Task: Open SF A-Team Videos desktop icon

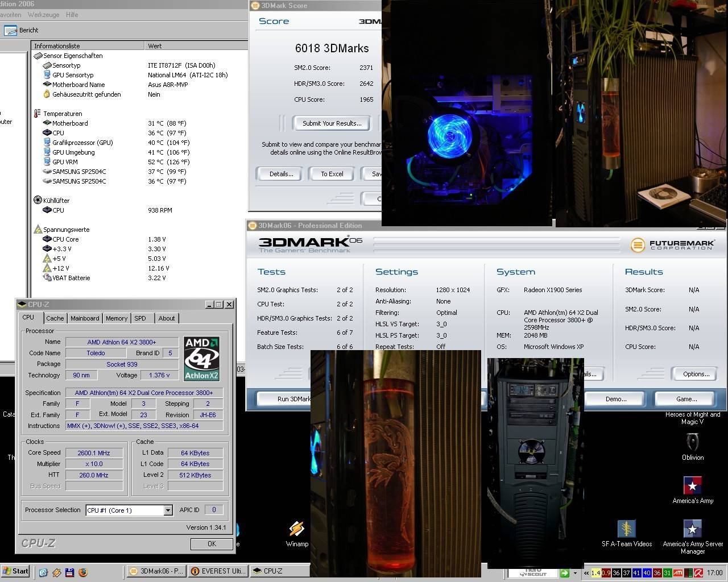Action: coord(627,534)
